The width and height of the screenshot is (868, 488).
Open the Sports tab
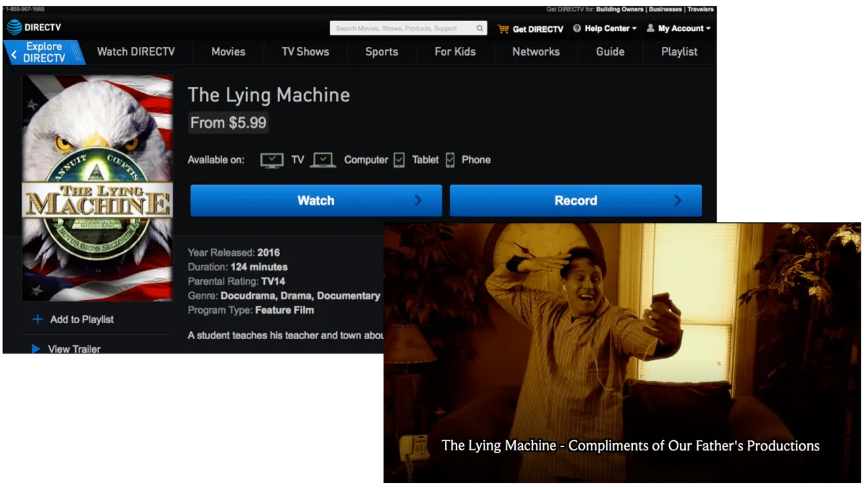[382, 51]
